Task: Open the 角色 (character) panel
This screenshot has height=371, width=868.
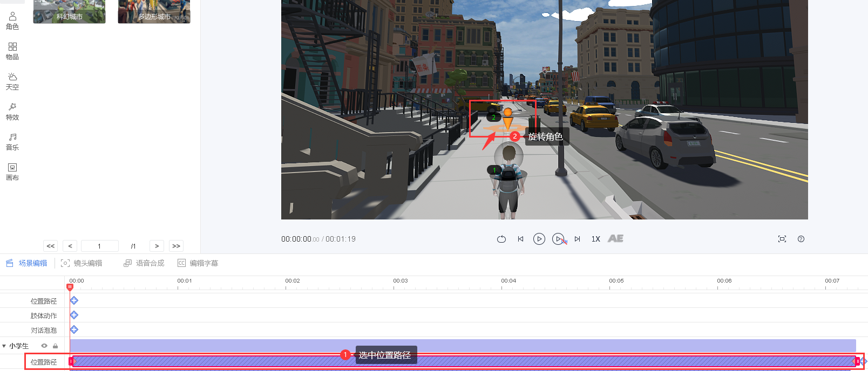Action: click(12, 20)
